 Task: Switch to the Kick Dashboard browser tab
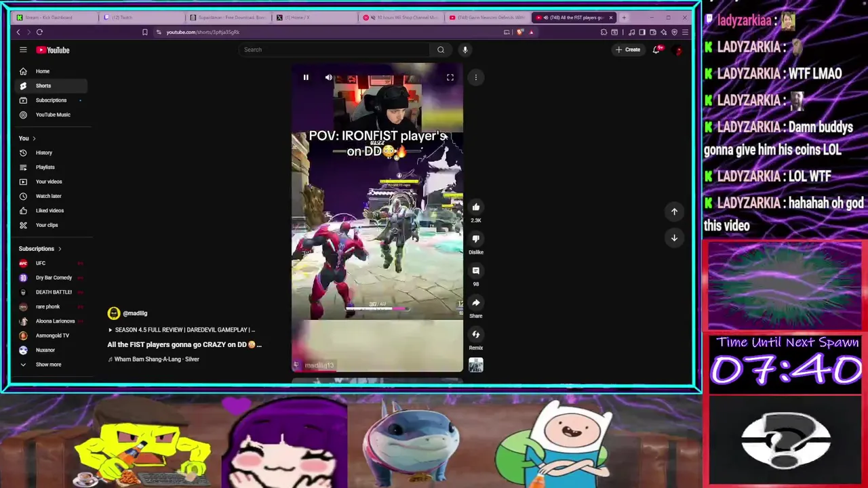coord(54,18)
